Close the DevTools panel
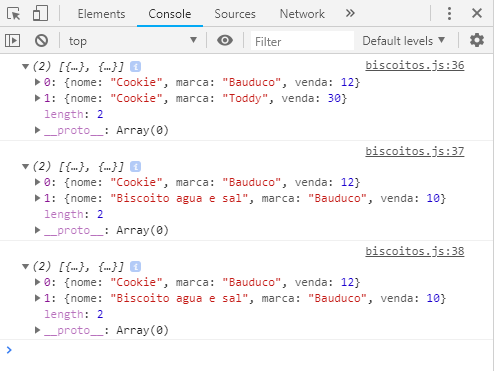This screenshot has width=497, height=371. tap(477, 13)
